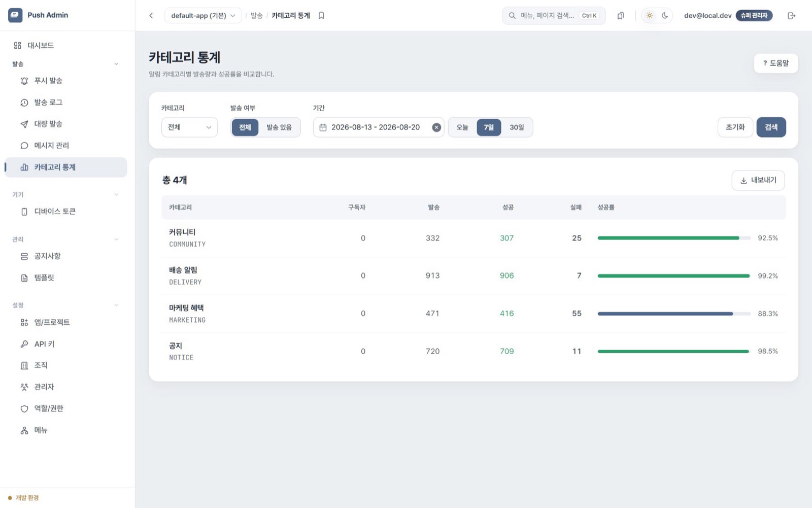Export table with 내보내기 button
Image resolution: width=812 pixels, height=508 pixels.
coord(758,181)
